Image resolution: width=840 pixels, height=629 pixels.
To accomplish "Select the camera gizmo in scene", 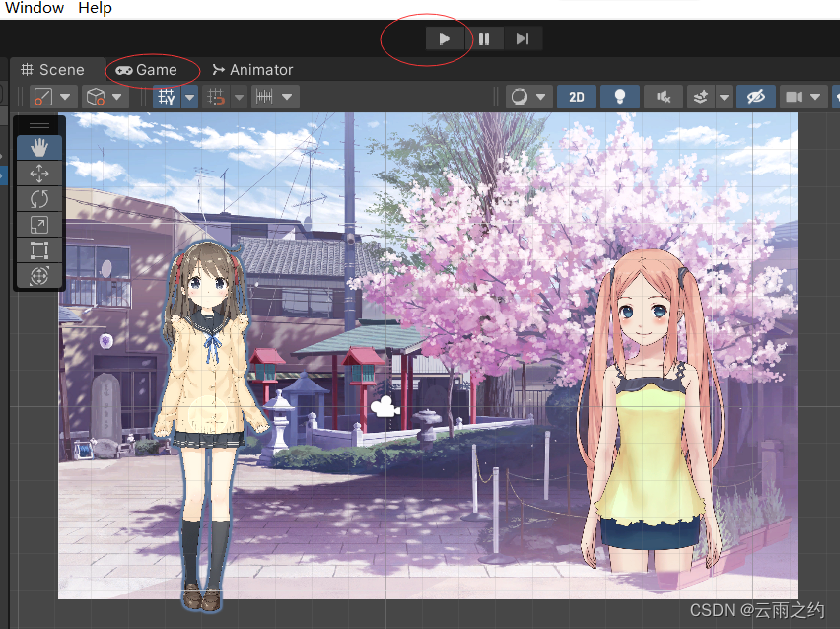I will pyautogui.click(x=385, y=407).
